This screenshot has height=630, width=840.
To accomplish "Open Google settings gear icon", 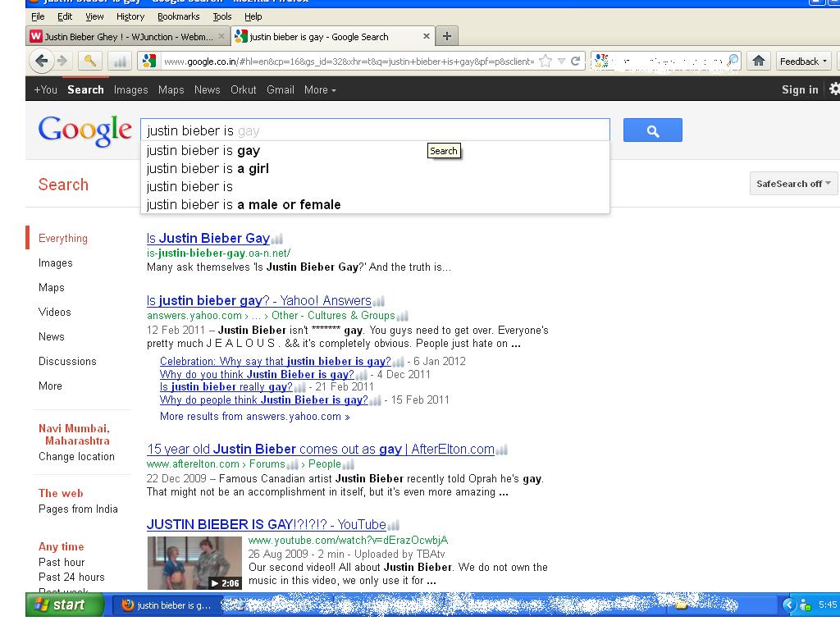I will [x=834, y=89].
